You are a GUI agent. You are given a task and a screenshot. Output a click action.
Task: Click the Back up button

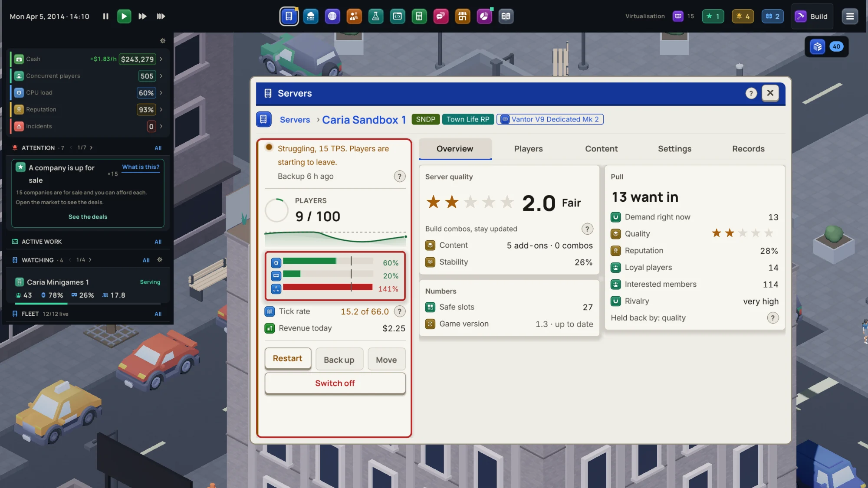(x=339, y=360)
